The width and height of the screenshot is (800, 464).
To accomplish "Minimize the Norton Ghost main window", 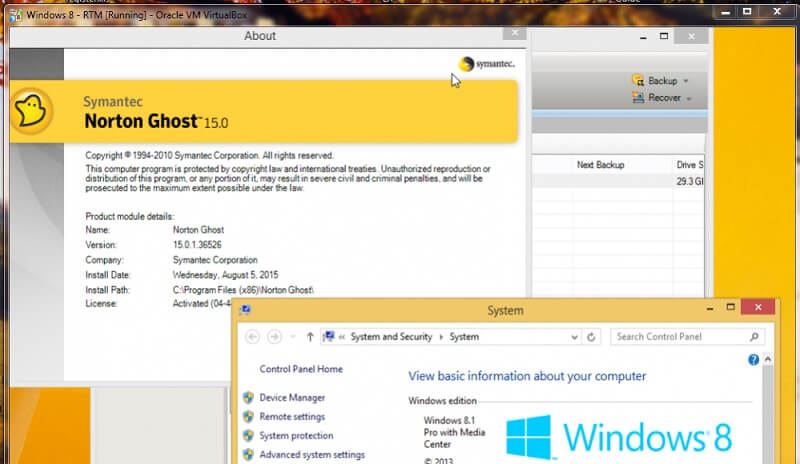I will (643, 37).
